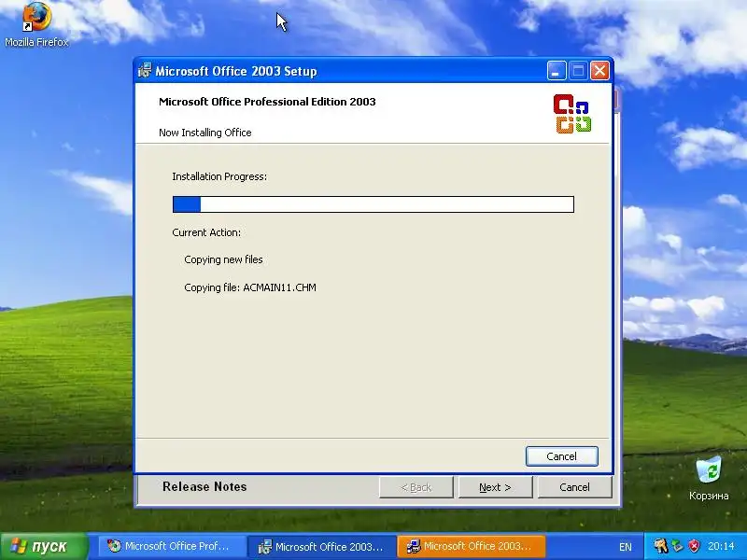Open the Mozilla Firefox desktop shortcut
Viewport: 747px width, 560px height.
36,24
